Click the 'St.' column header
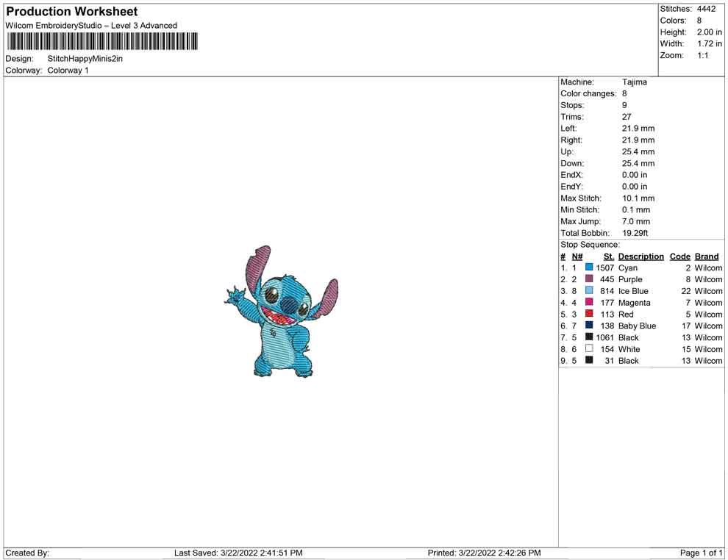 (609, 256)
